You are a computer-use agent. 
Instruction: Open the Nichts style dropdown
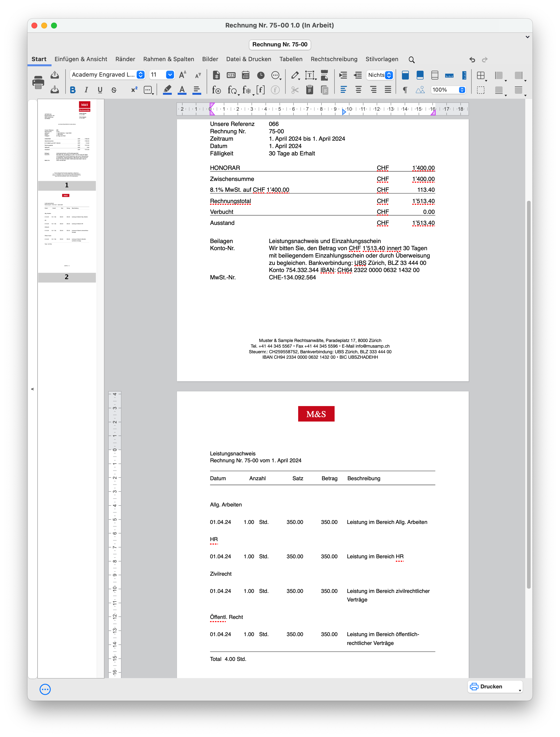click(x=380, y=75)
